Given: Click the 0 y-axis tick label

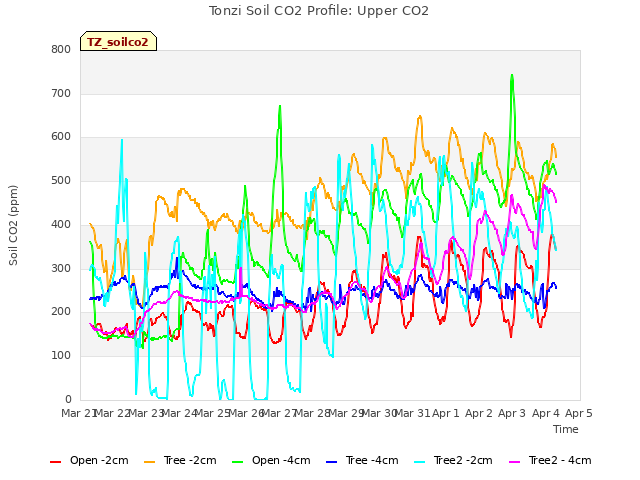Looking at the screenshot, I should (x=68, y=399).
